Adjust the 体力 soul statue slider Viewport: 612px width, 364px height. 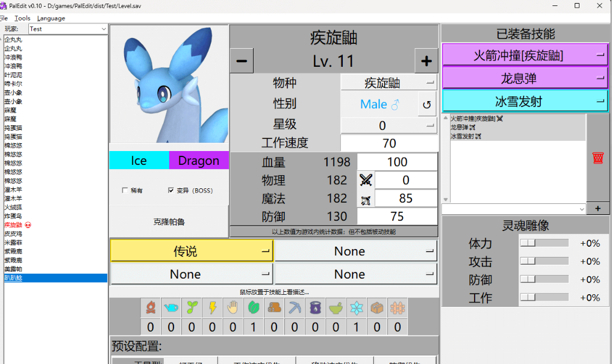(x=544, y=243)
